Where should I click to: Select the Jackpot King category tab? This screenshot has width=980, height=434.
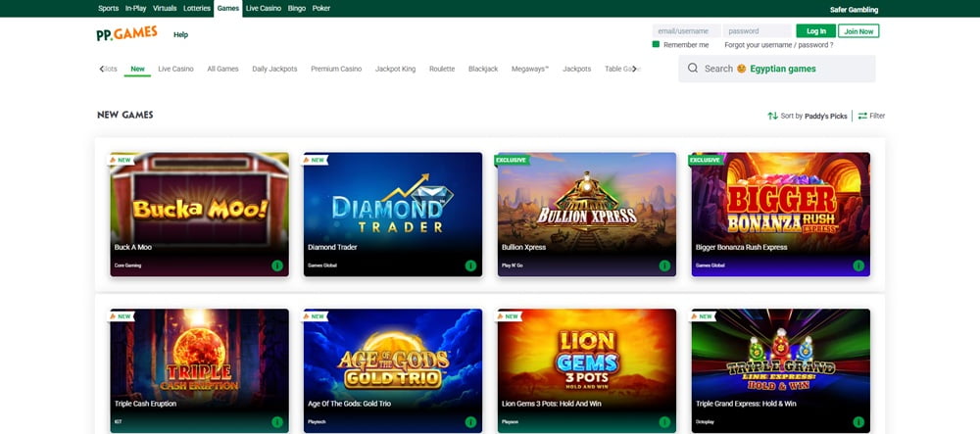tap(396, 69)
